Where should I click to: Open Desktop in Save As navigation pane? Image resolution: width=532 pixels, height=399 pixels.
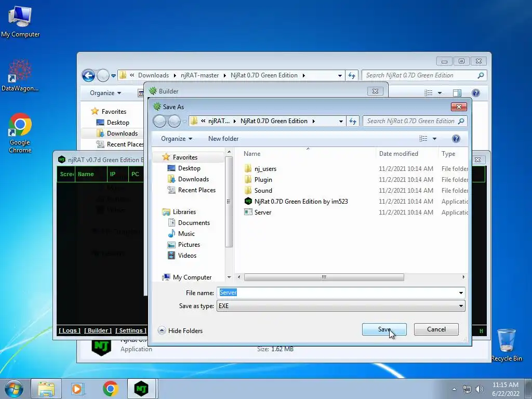coord(189,168)
